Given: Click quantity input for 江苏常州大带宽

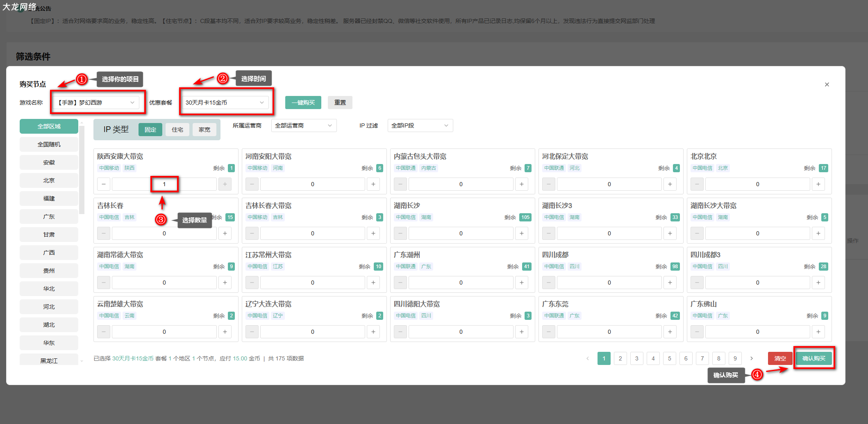Looking at the screenshot, I should tap(312, 283).
